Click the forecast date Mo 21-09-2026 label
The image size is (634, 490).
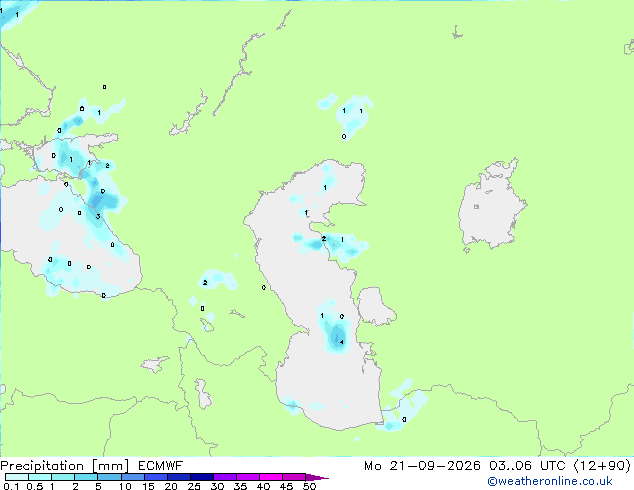click(x=422, y=466)
